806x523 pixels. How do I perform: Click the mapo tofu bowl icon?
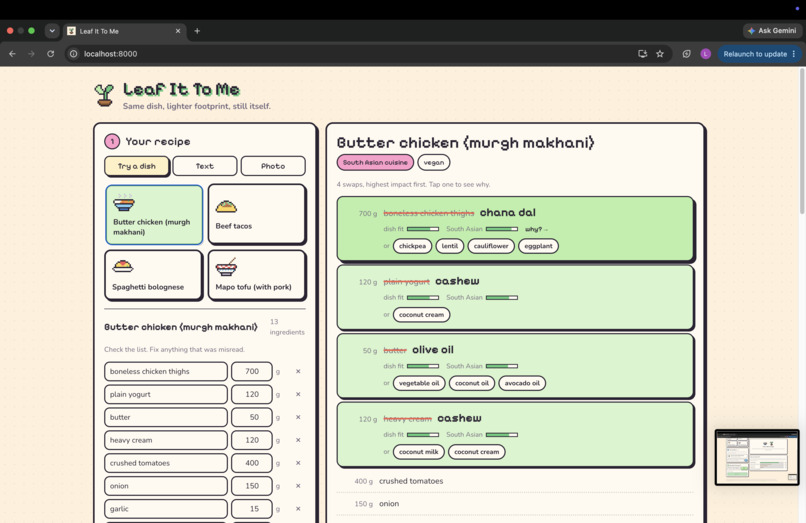coord(226,267)
